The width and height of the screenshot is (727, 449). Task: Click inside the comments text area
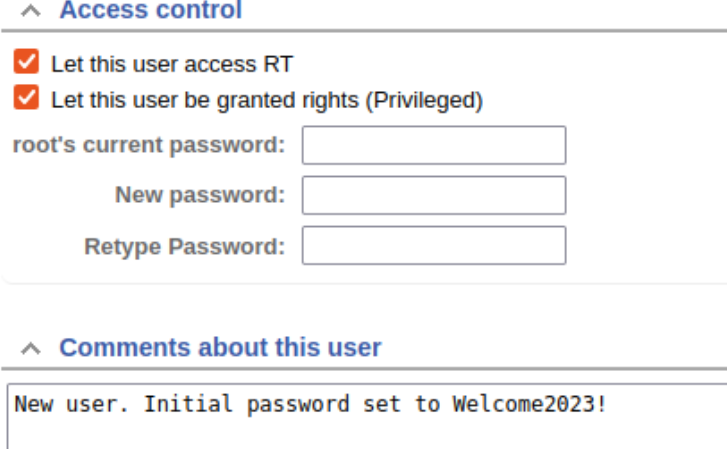pos(367,416)
